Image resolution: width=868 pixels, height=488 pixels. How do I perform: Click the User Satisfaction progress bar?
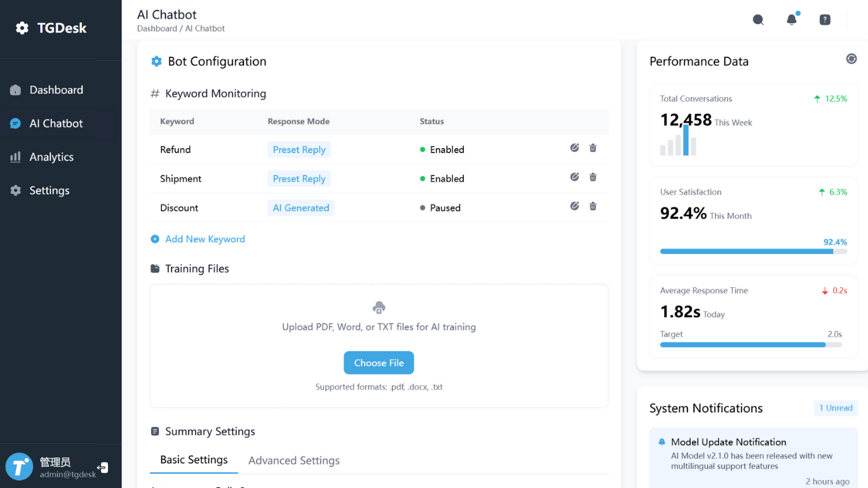tap(754, 252)
